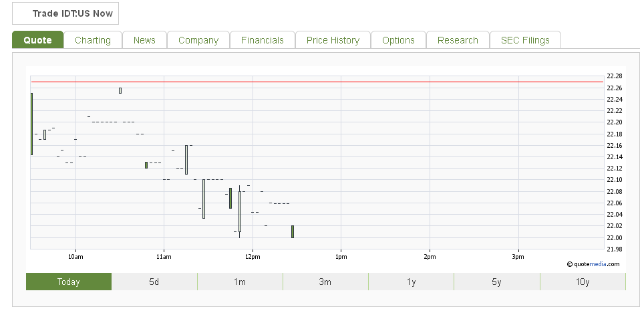Switch to the Research tab
644x315 pixels.
click(458, 40)
